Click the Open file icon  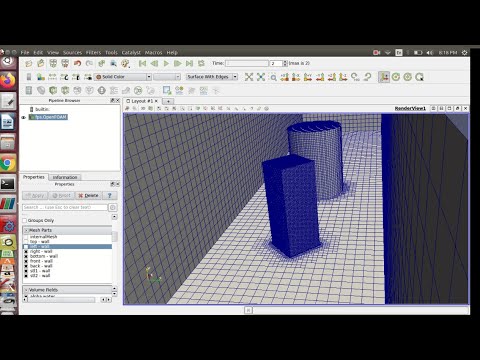29,63
